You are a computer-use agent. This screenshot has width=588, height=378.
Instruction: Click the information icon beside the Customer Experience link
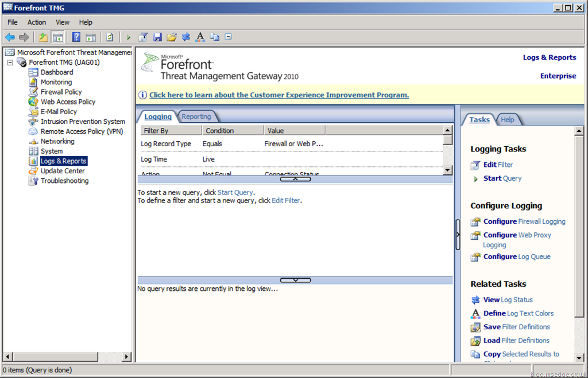142,95
